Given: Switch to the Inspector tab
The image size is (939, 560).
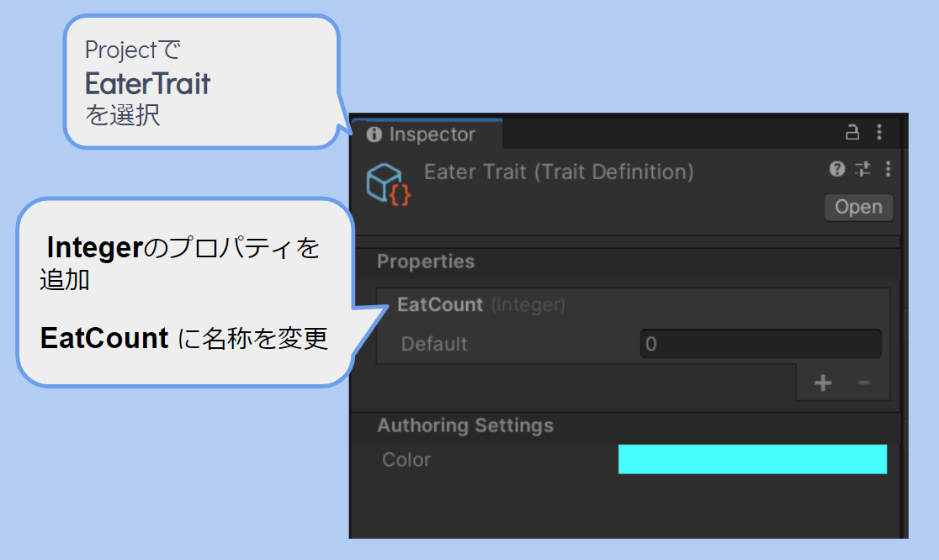Looking at the screenshot, I should pos(427,134).
